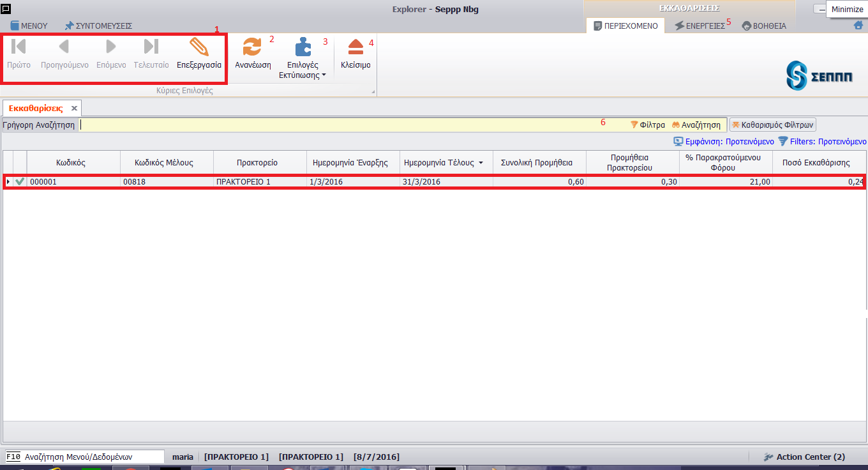Click the home icon under Minimize
This screenshot has width=868, height=470.
(x=858, y=26)
